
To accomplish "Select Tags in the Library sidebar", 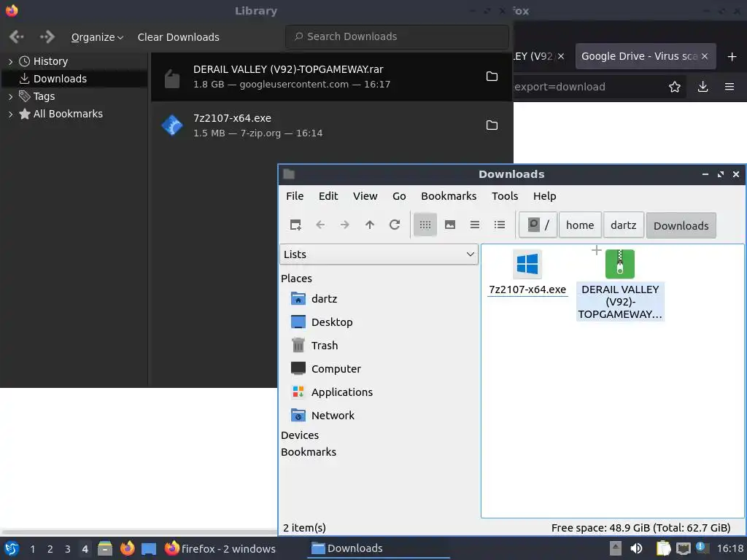I will point(44,96).
